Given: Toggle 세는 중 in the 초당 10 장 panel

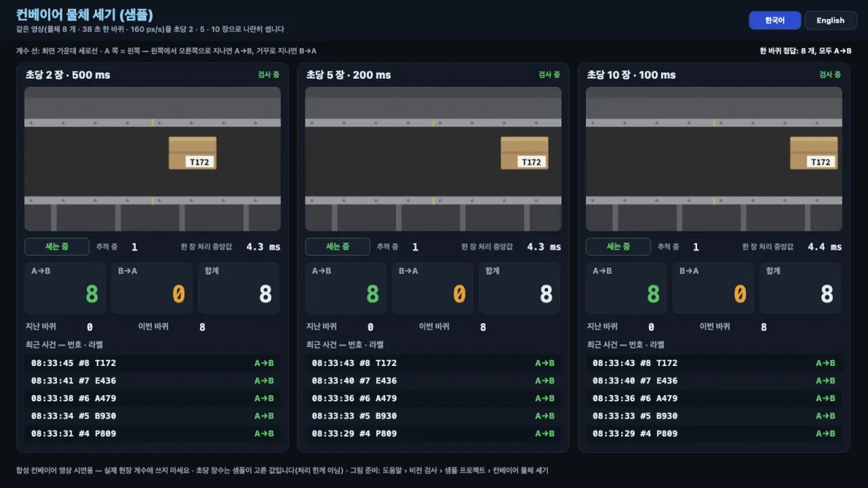Looking at the screenshot, I should pyautogui.click(x=618, y=247).
